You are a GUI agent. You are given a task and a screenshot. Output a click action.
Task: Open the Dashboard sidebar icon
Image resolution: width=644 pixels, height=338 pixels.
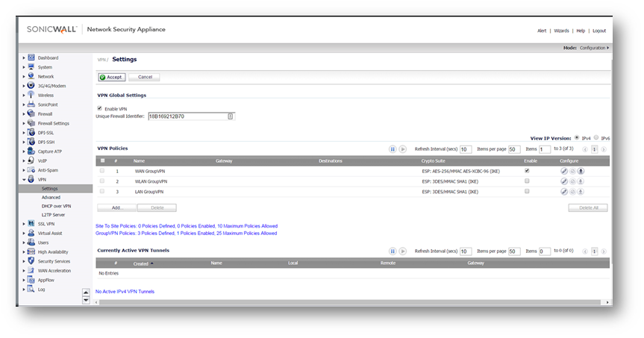[x=31, y=57]
